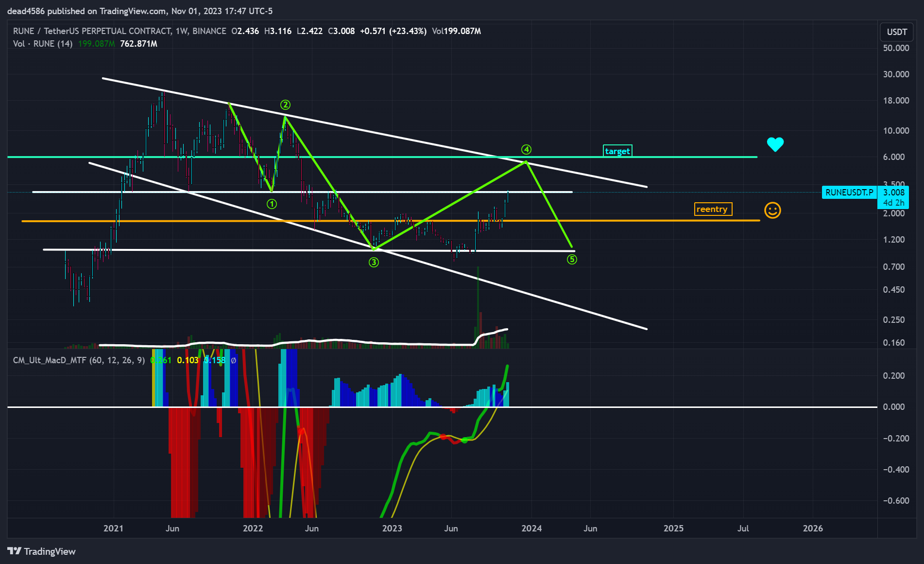Click the 3.008 current price label
Screen dimensions: 924x564
point(893,193)
